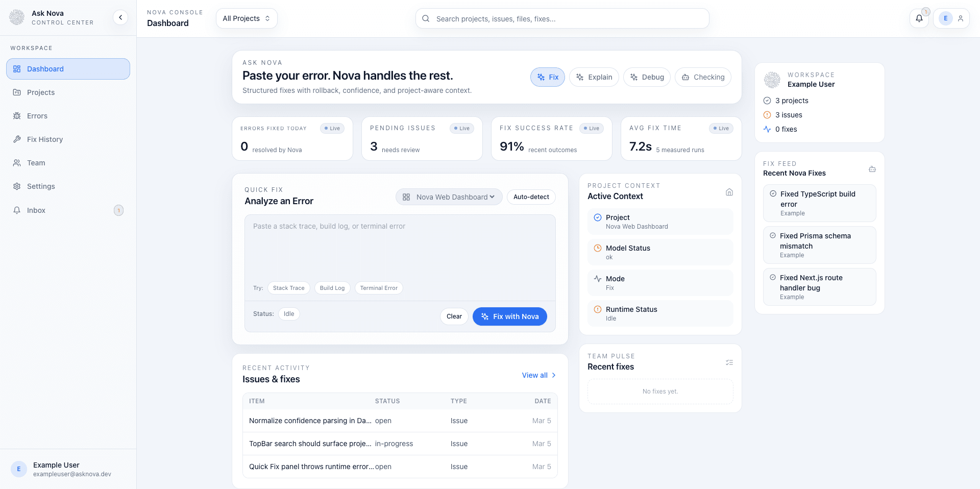Click the Errors icon in the sidebar
The image size is (980, 489).
click(17, 116)
